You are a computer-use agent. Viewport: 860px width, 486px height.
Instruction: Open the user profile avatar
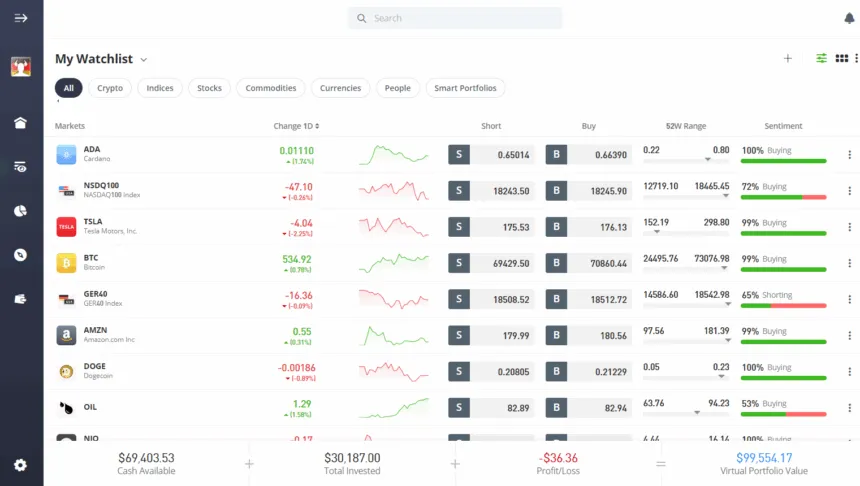21,66
